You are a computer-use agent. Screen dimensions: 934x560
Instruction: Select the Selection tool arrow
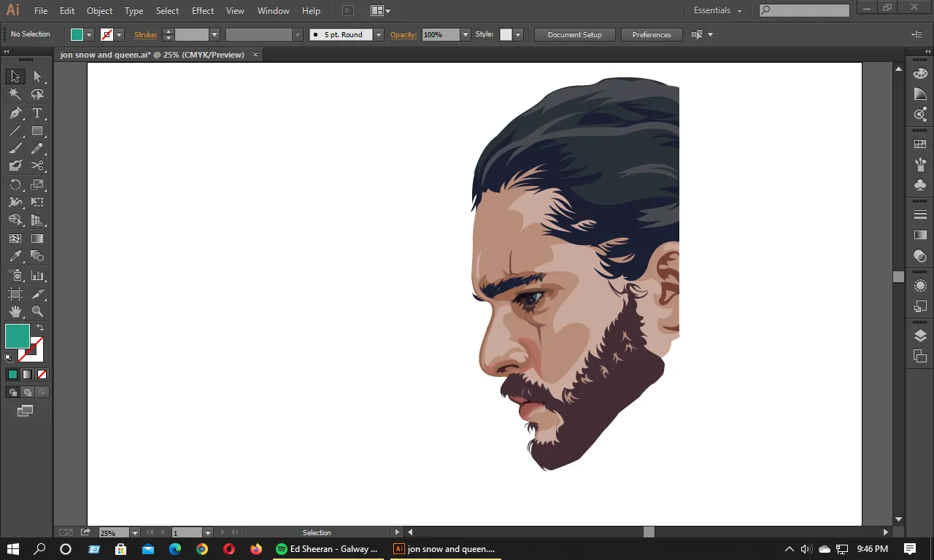tap(15, 77)
